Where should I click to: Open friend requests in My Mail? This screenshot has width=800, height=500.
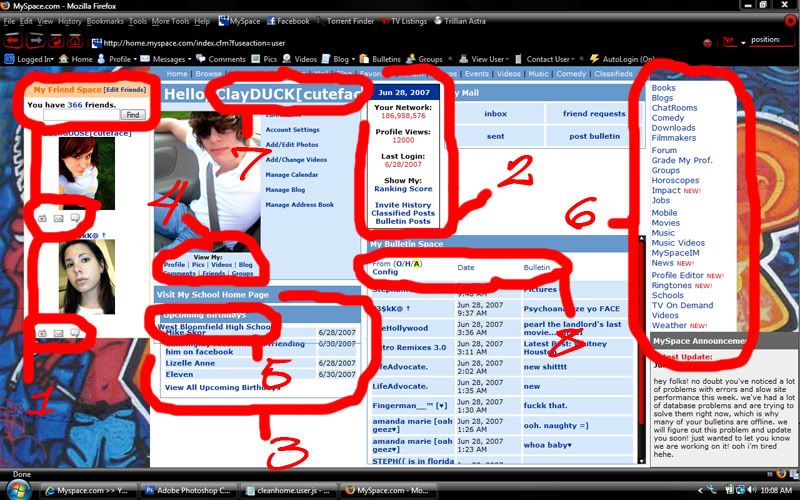pos(594,114)
